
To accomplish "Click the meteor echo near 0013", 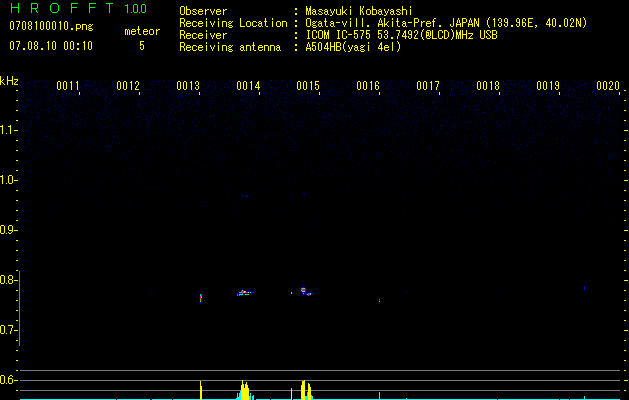I will pyautogui.click(x=201, y=298).
